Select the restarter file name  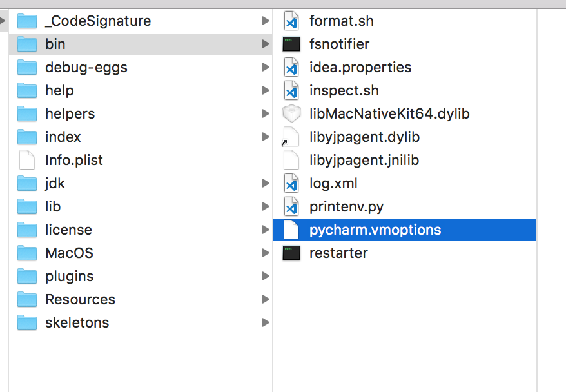(338, 253)
